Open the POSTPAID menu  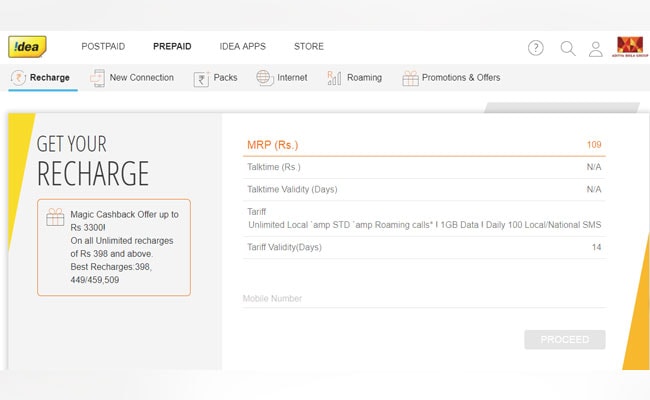pos(103,46)
